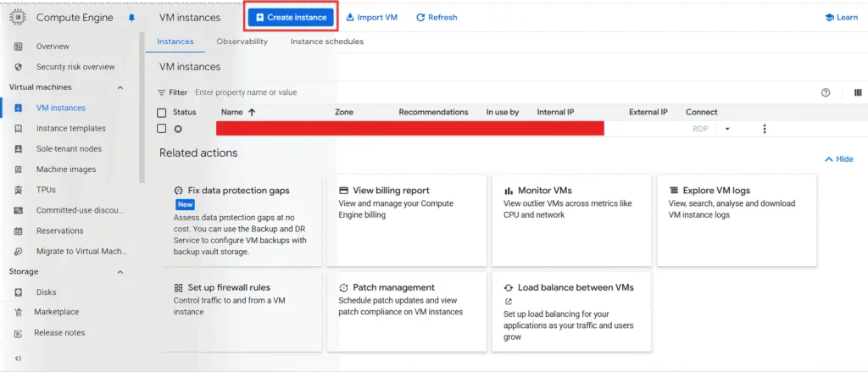Open the View billing report card
The width and height of the screenshot is (868, 372).
(x=406, y=220)
